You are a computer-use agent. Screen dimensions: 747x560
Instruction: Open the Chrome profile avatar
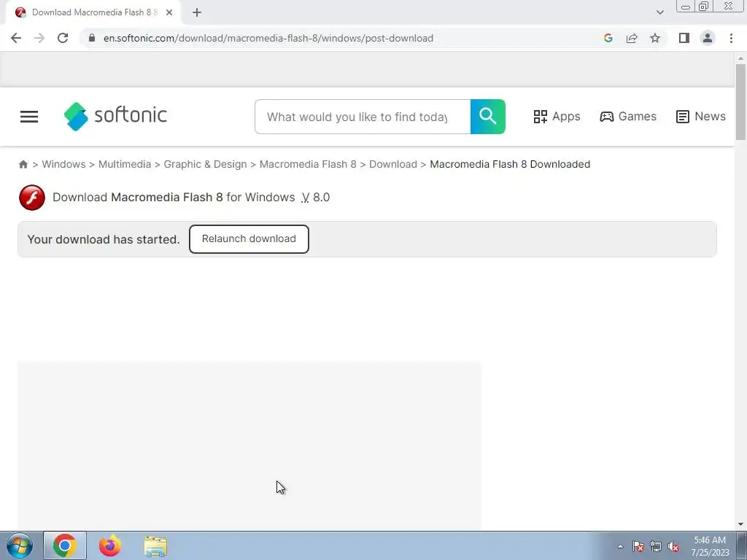(x=708, y=38)
